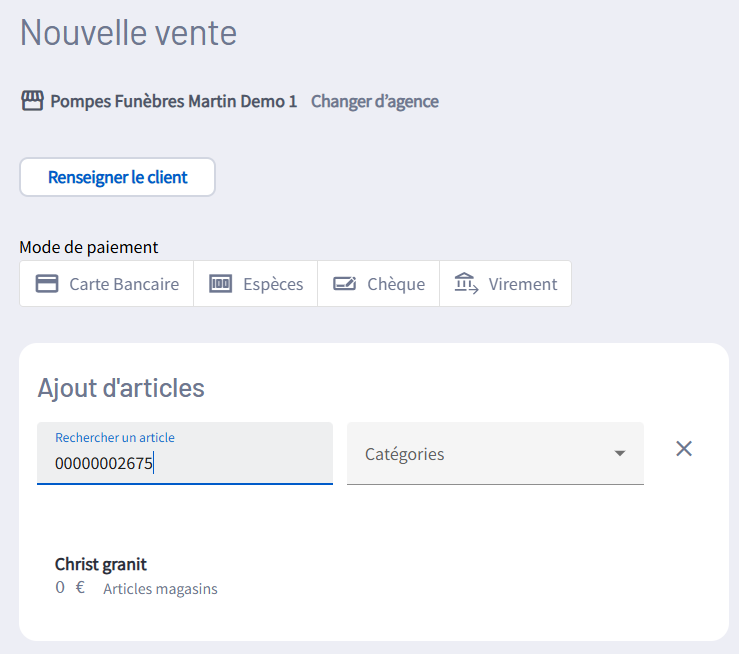This screenshot has height=654, width=739.
Task: Click the Changer d'agence link
Action: (375, 101)
